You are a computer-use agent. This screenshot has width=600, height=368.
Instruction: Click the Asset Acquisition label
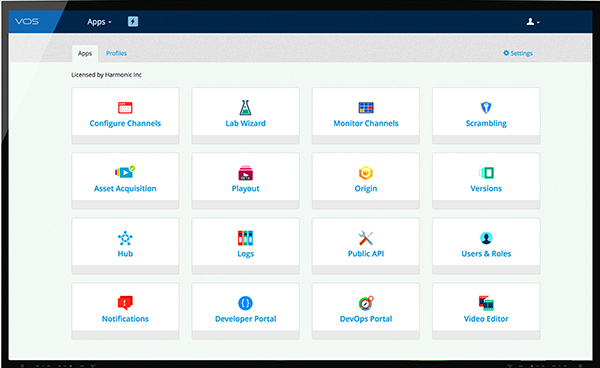pos(125,188)
